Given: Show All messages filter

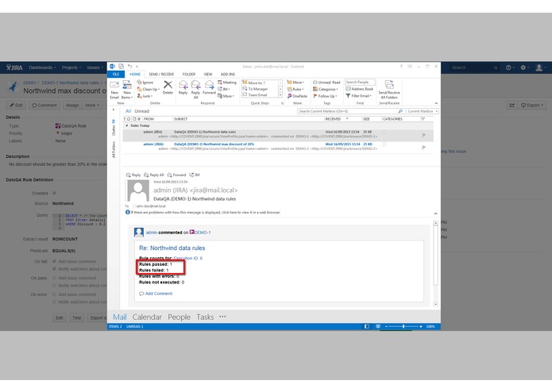Looking at the screenshot, I should (x=128, y=111).
